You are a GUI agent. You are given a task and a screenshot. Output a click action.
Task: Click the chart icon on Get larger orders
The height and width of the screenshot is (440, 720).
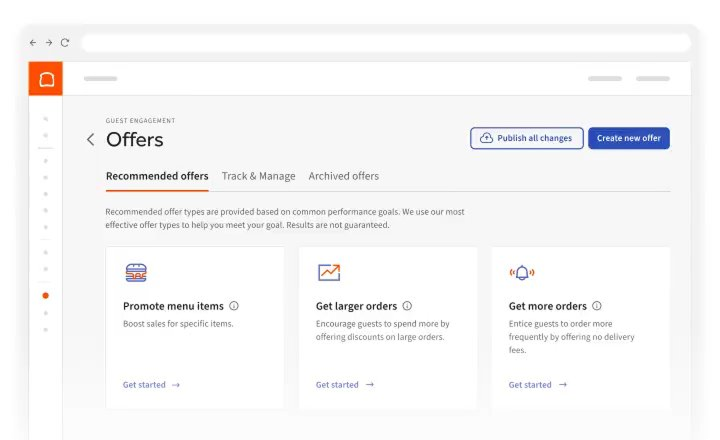pos(329,272)
